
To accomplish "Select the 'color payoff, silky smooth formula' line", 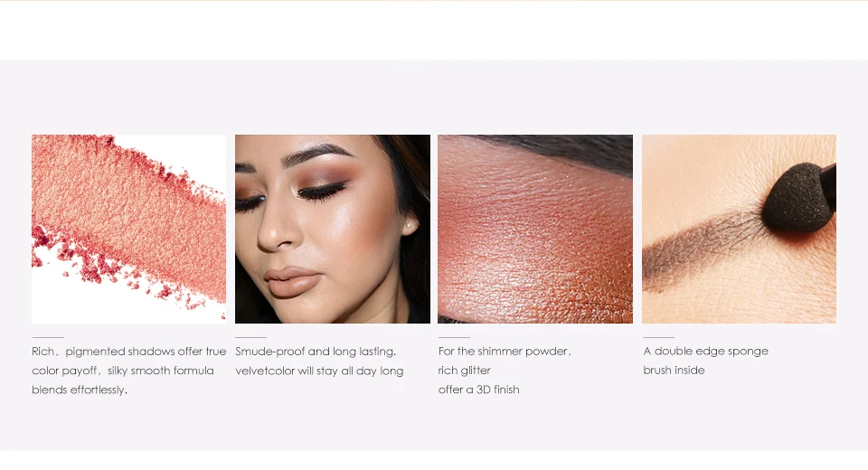I will click(x=123, y=371).
